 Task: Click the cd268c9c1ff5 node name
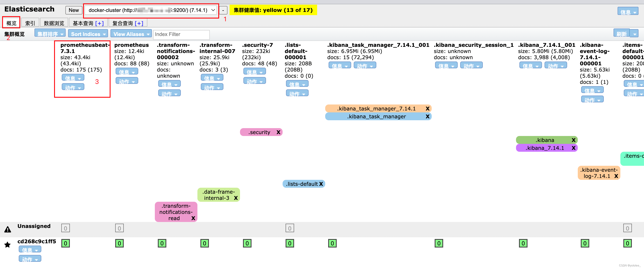pos(36,242)
